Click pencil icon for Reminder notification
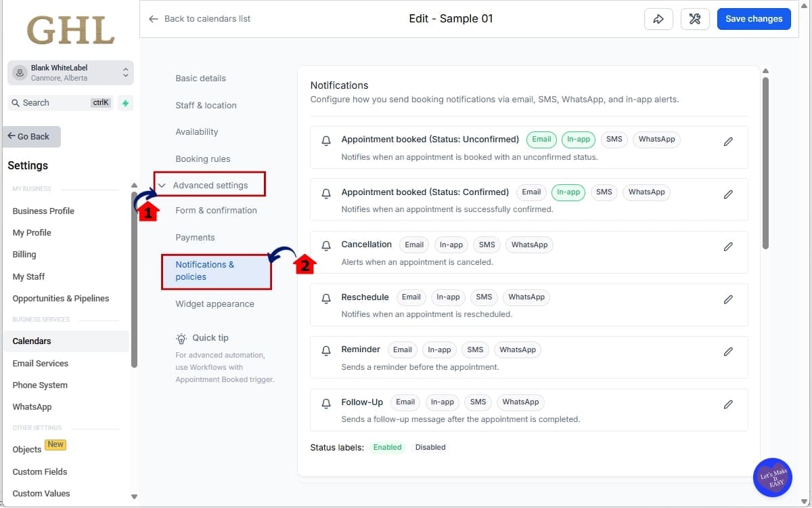This screenshot has width=812, height=508. pos(728,352)
